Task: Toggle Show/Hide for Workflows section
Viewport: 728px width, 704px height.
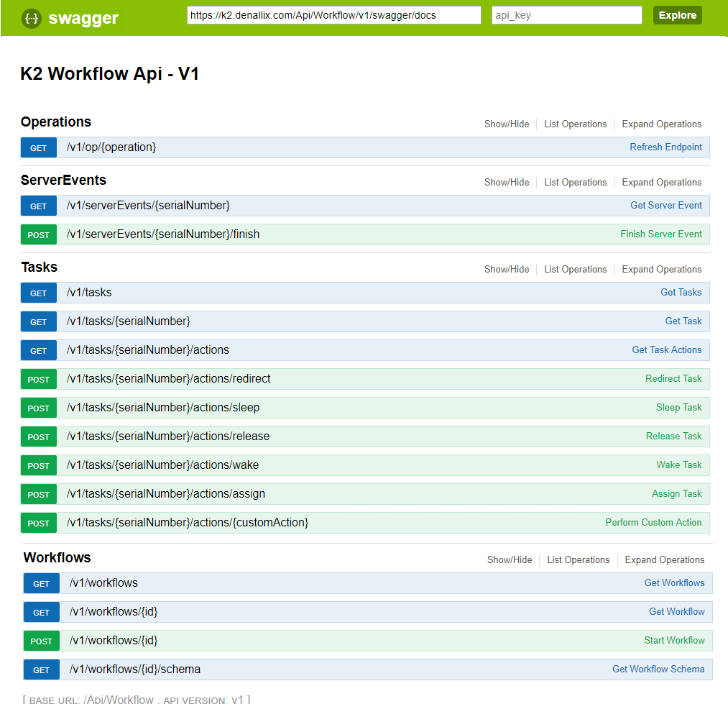Action: pos(509,559)
